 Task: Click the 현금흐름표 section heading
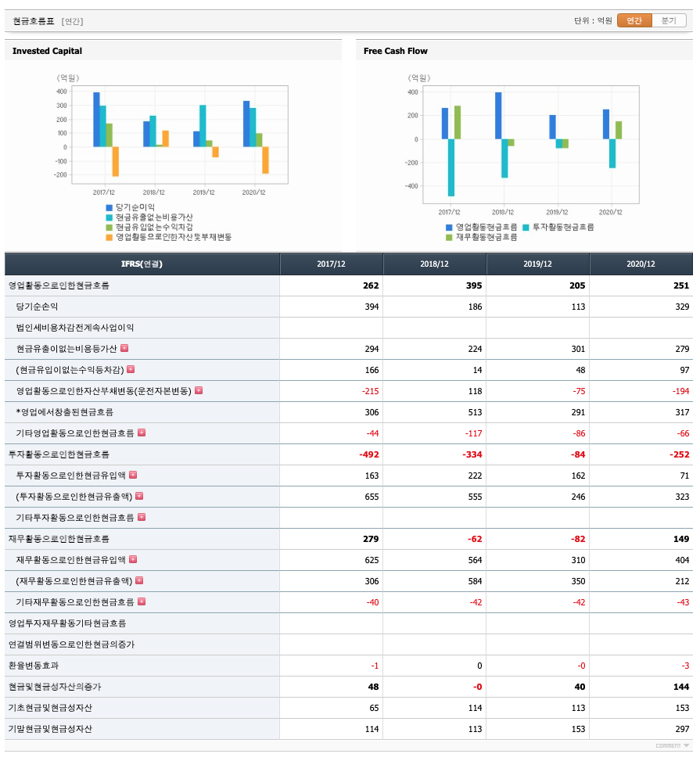click(34, 21)
